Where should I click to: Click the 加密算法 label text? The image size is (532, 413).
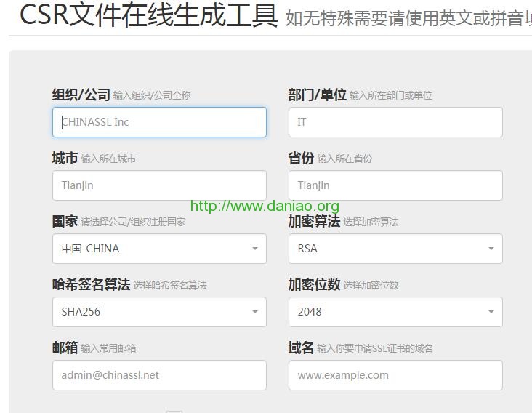[x=314, y=221]
